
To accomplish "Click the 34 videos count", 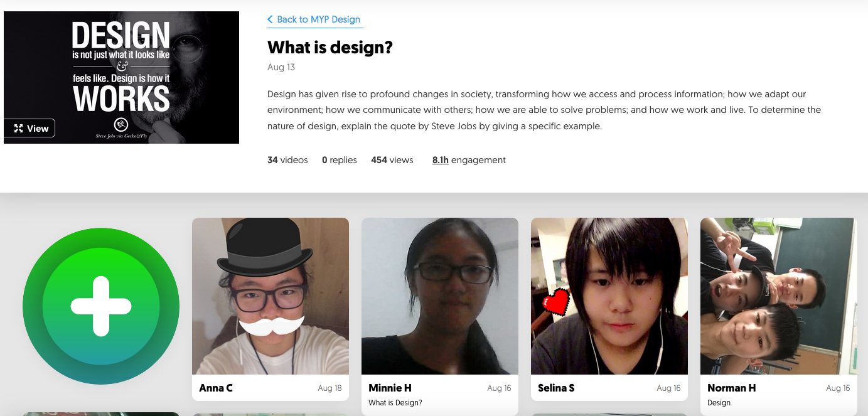I will point(287,160).
